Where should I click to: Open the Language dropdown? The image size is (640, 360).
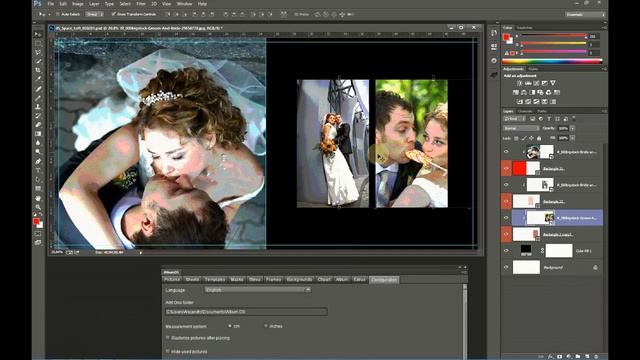(258, 290)
